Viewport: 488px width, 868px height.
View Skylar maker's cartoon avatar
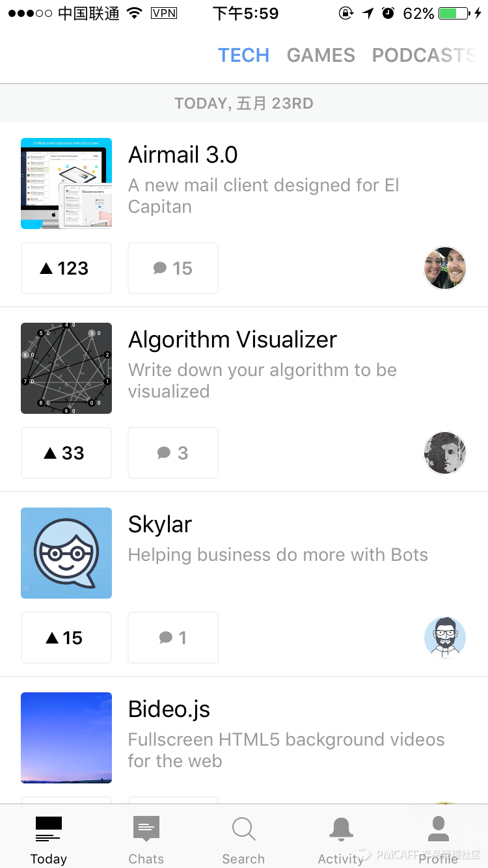(x=445, y=638)
